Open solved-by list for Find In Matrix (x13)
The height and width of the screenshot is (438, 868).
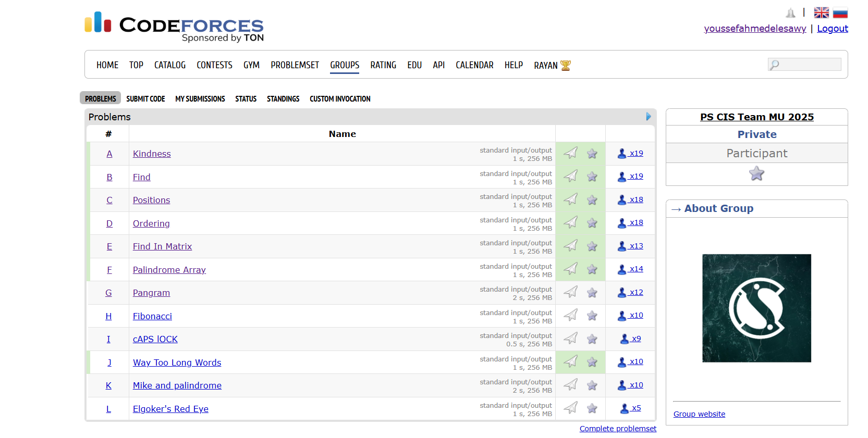tap(630, 246)
